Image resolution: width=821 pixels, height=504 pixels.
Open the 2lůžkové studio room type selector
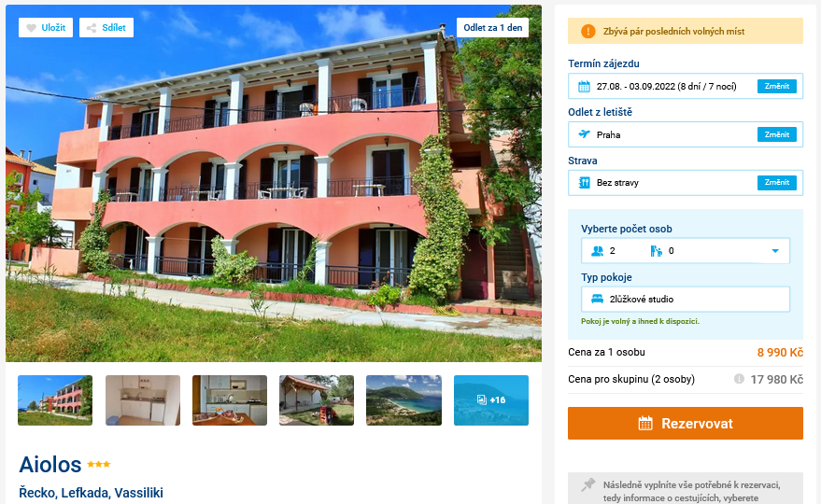(685, 300)
